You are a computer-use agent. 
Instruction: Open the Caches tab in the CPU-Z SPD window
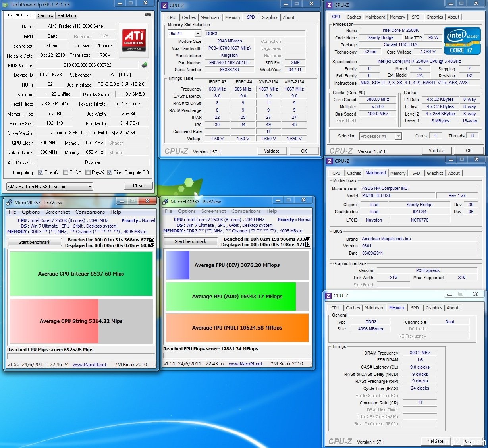click(x=189, y=17)
